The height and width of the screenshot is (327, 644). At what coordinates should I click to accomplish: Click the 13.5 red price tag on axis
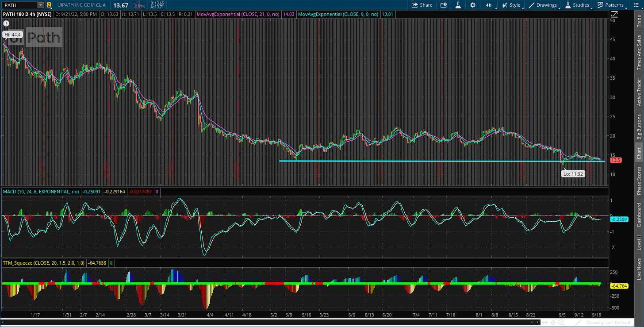616,160
